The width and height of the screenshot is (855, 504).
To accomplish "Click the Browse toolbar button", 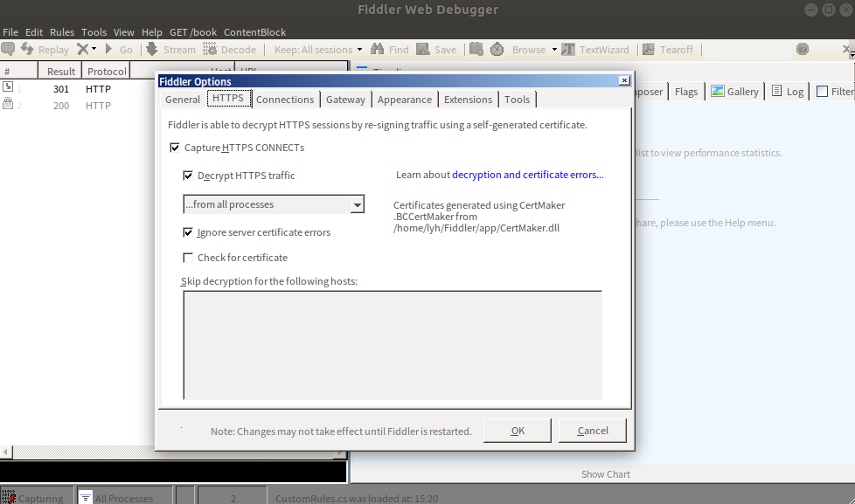I will pos(528,50).
